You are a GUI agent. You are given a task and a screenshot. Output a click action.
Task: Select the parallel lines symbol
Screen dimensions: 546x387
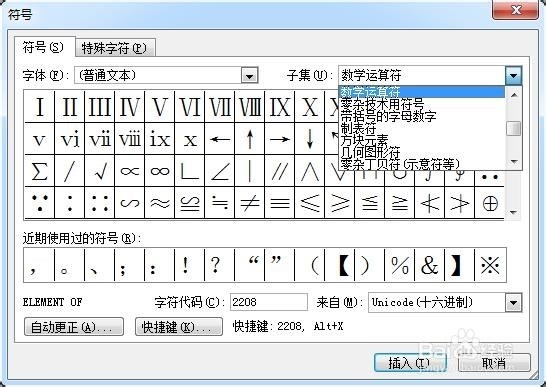pyautogui.click(x=279, y=171)
